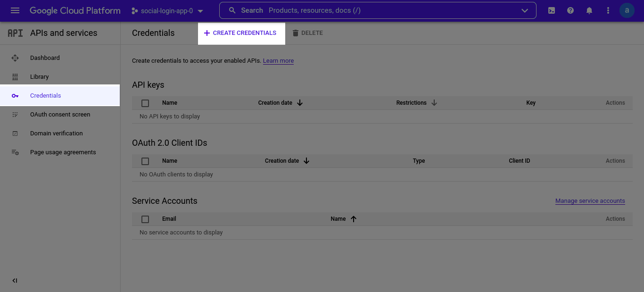The width and height of the screenshot is (644, 292).
Task: Click Service Accounts Email column header
Action: click(169, 219)
